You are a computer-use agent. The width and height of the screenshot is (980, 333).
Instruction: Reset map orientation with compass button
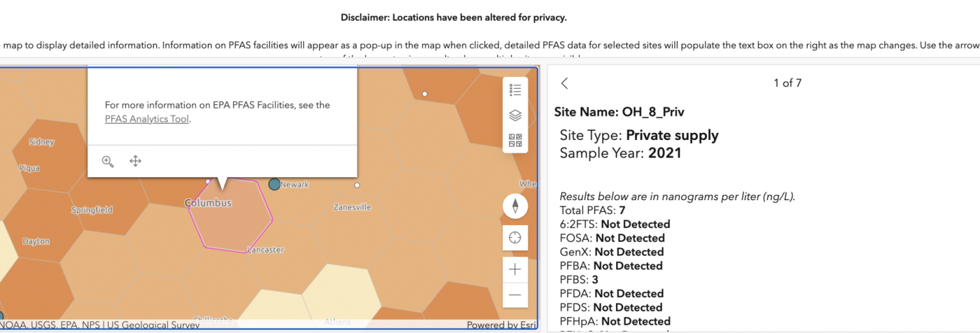[x=515, y=205]
